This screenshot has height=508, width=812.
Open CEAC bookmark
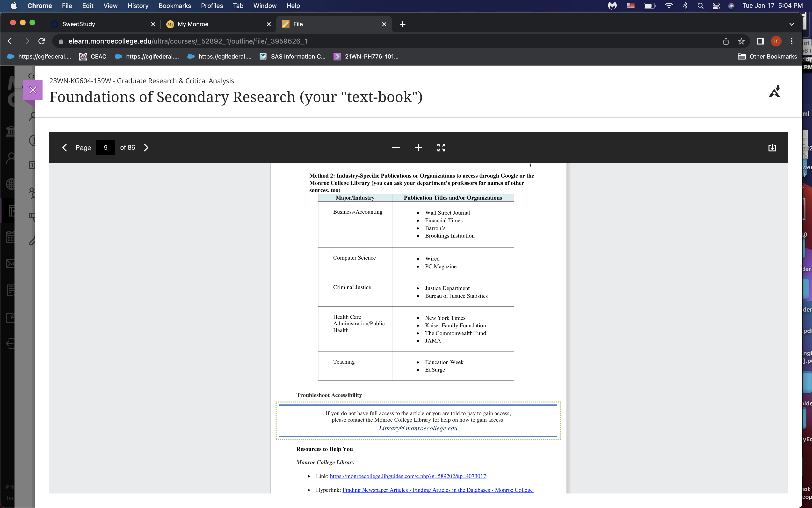coord(93,56)
